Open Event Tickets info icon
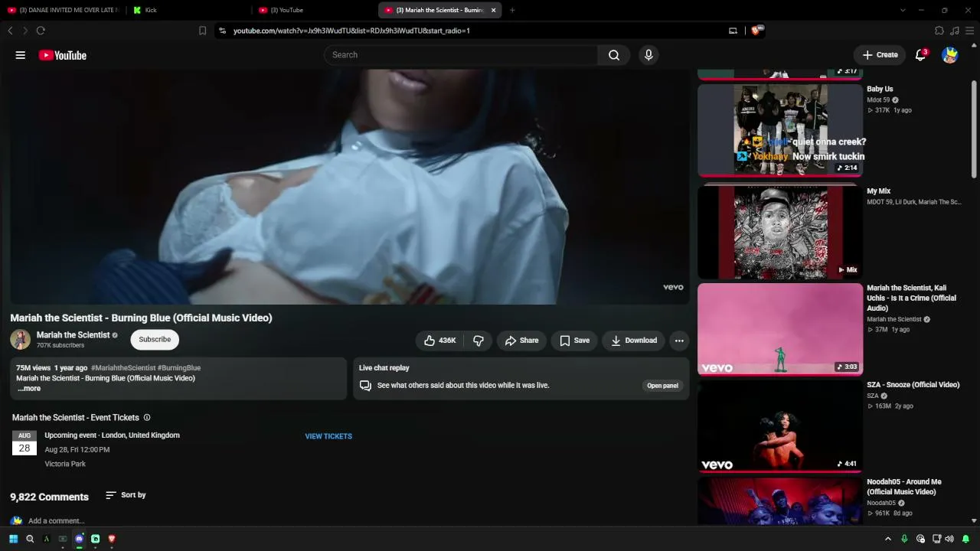The image size is (980, 551). [147, 418]
